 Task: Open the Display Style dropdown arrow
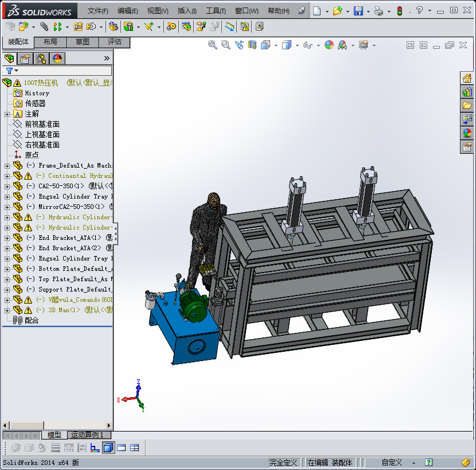(x=297, y=45)
